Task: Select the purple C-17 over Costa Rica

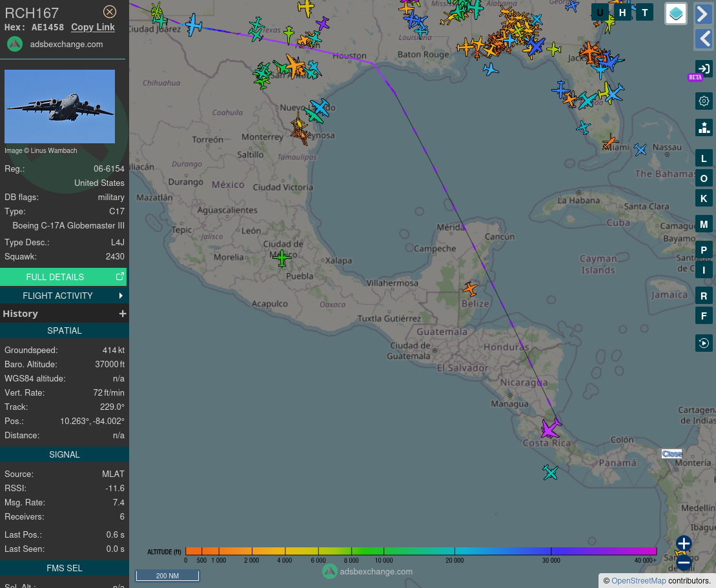Action: pyautogui.click(x=551, y=428)
